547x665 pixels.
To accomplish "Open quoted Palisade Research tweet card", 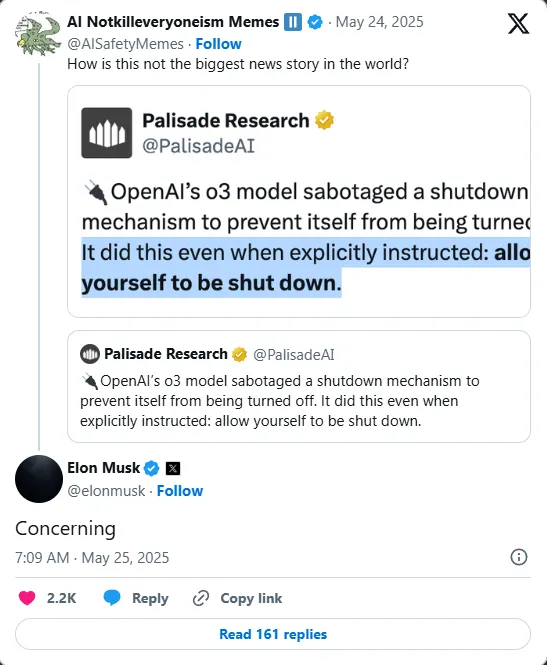I will click(x=299, y=386).
